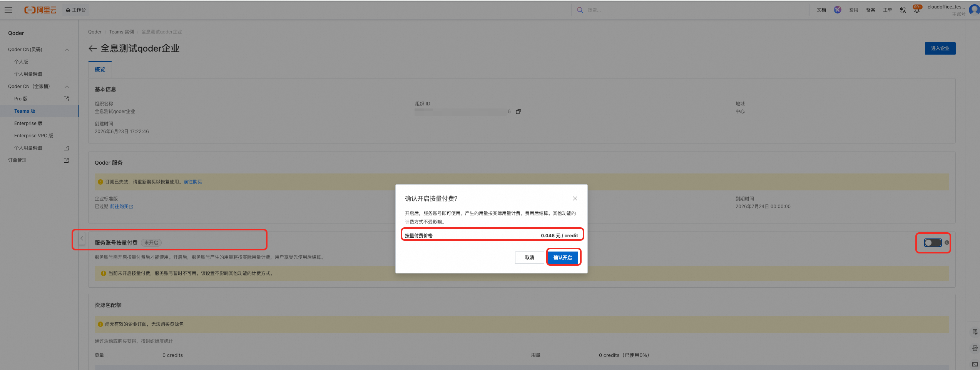
Task: Open the 备案 ICP filing menu
Action: tap(870, 10)
